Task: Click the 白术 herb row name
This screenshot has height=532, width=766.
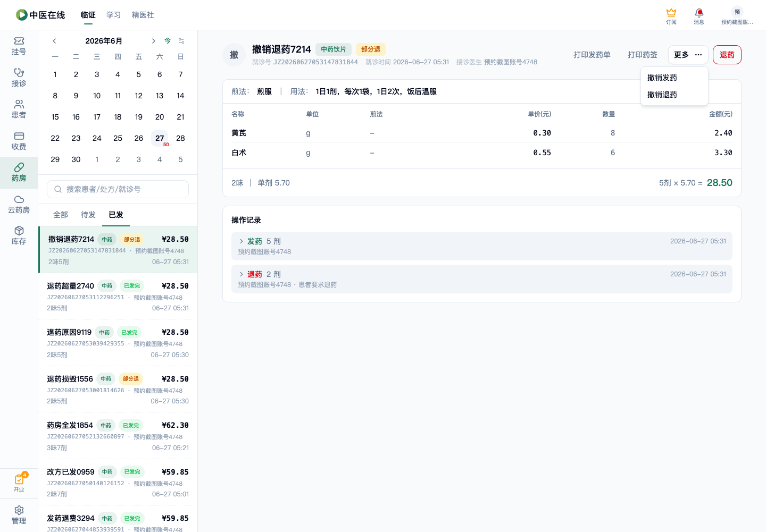Action: 239,153
